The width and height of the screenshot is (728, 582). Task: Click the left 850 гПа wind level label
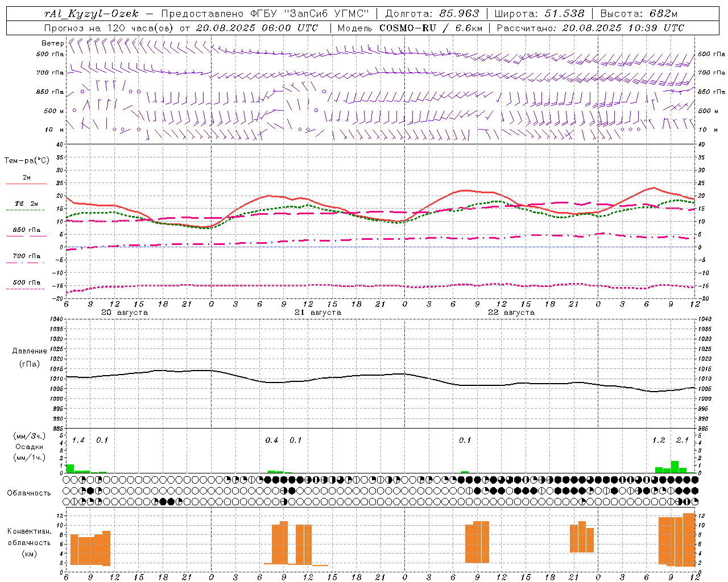[x=50, y=92]
